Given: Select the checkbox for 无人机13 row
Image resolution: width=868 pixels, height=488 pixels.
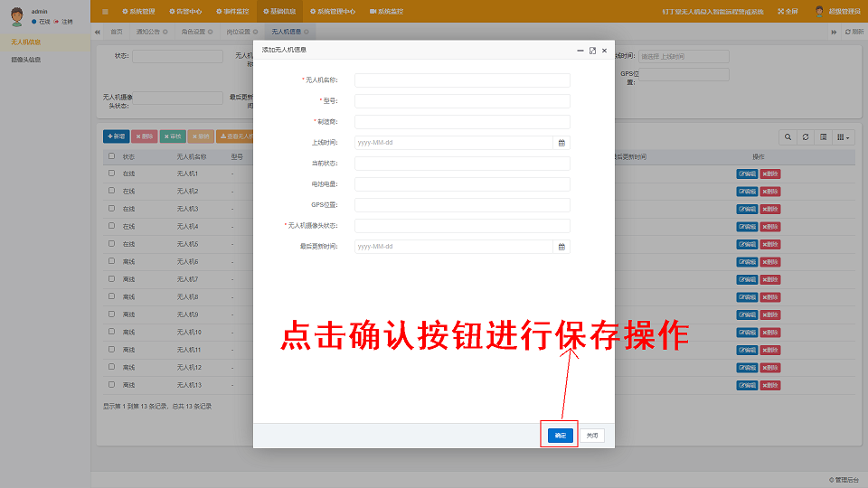Looking at the screenshot, I should (111, 385).
